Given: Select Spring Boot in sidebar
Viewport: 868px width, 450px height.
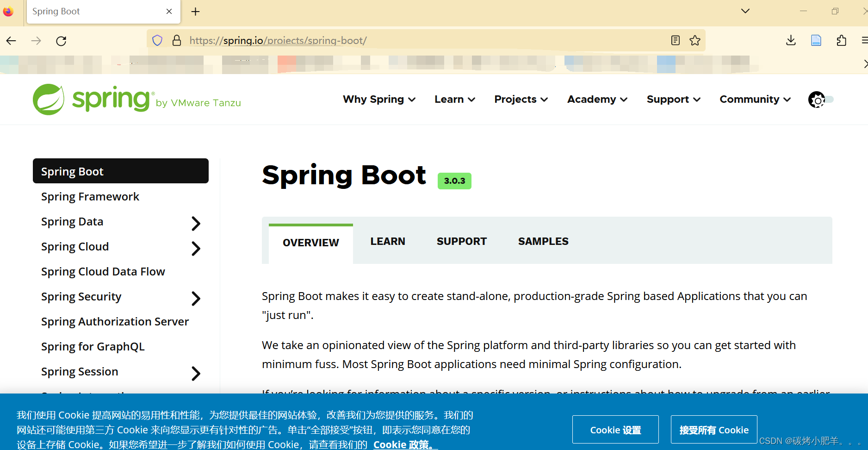Looking at the screenshot, I should point(121,171).
